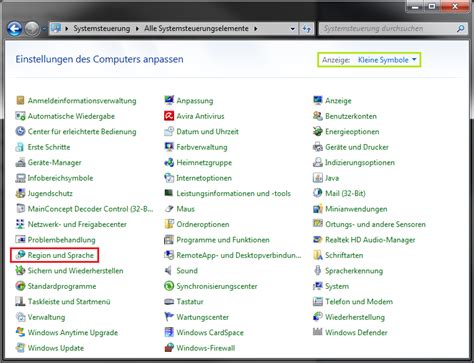This screenshot has height=363, width=474.
Task: Click the Sichern und Wiederherstellen icon
Action: pos(20,270)
